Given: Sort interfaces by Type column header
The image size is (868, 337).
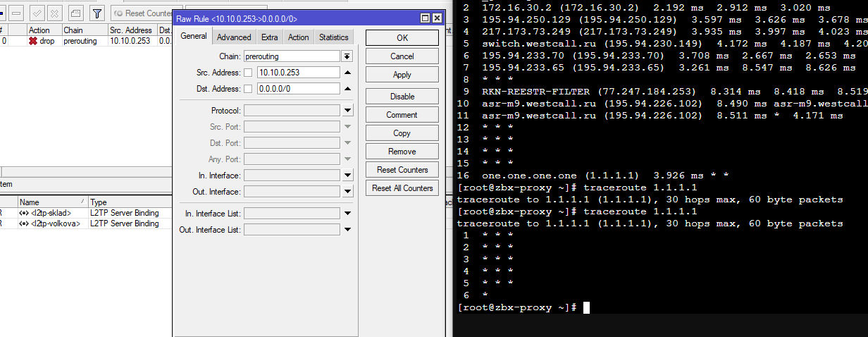Looking at the screenshot, I should point(130,202).
